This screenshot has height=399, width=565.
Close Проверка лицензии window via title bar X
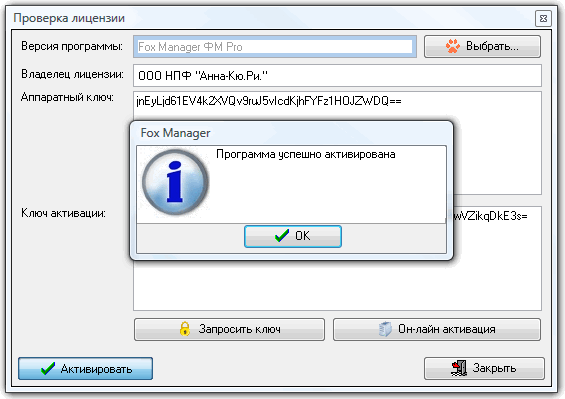point(543,18)
